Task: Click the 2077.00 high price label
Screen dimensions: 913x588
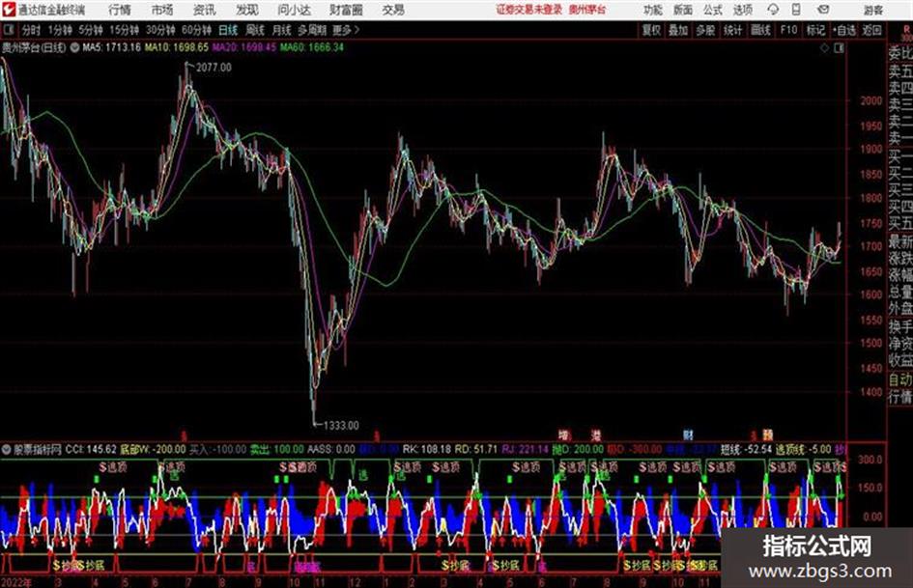Action: click(214, 68)
